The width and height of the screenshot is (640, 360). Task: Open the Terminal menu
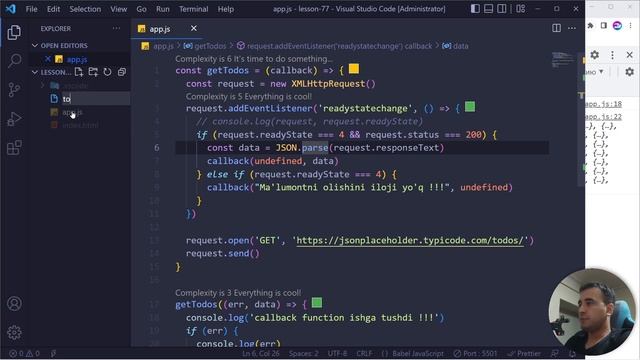pyautogui.click(x=193, y=9)
